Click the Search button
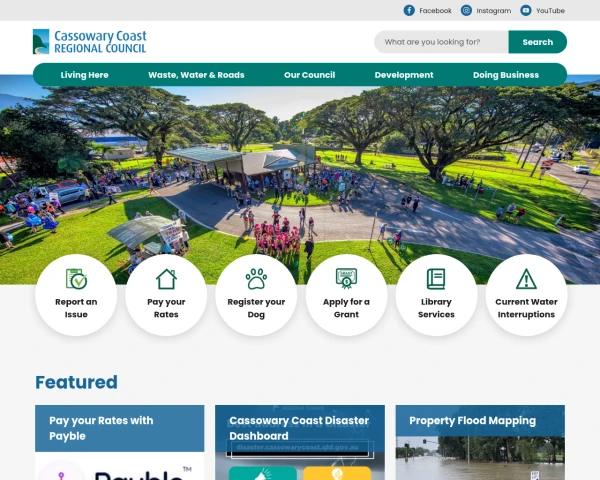The image size is (600, 480). (538, 42)
